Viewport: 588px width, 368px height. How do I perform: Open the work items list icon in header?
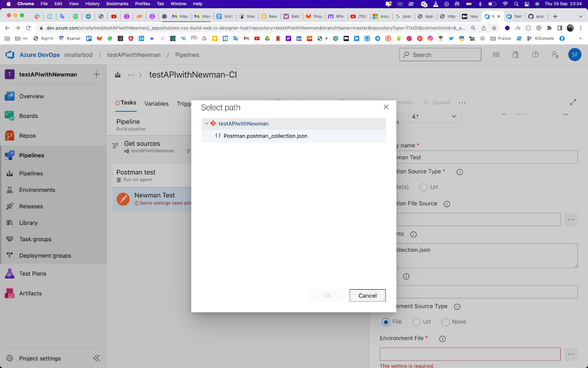496,55
